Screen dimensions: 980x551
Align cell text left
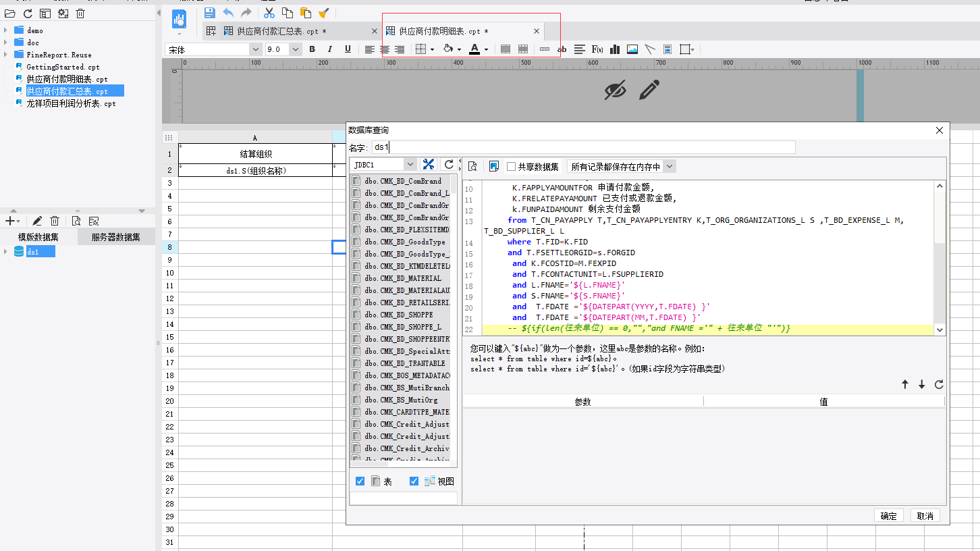(x=370, y=49)
